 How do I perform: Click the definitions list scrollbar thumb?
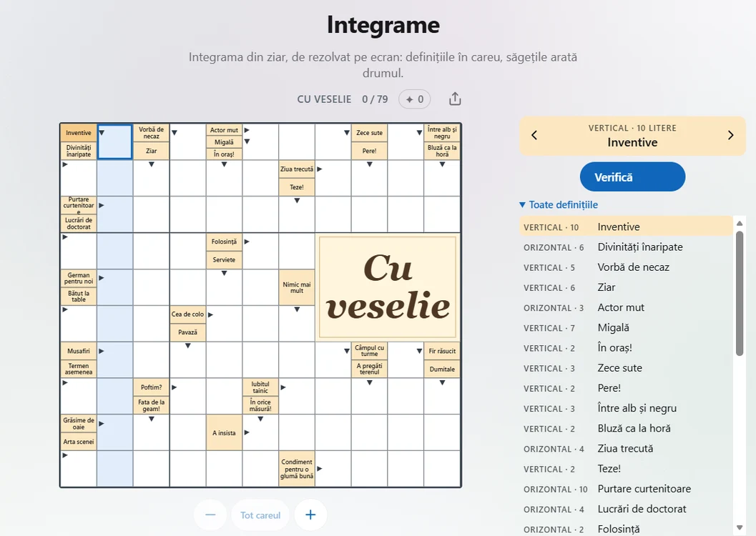pos(740,293)
